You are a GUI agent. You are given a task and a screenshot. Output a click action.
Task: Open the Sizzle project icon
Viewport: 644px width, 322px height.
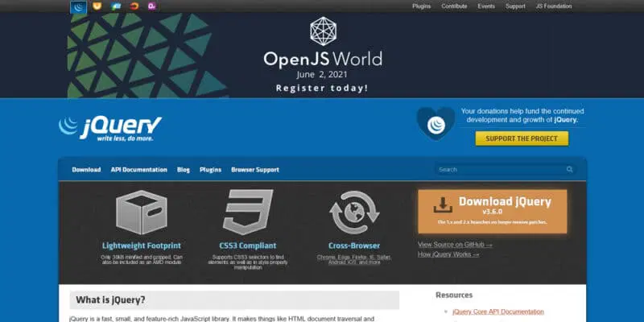134,6
